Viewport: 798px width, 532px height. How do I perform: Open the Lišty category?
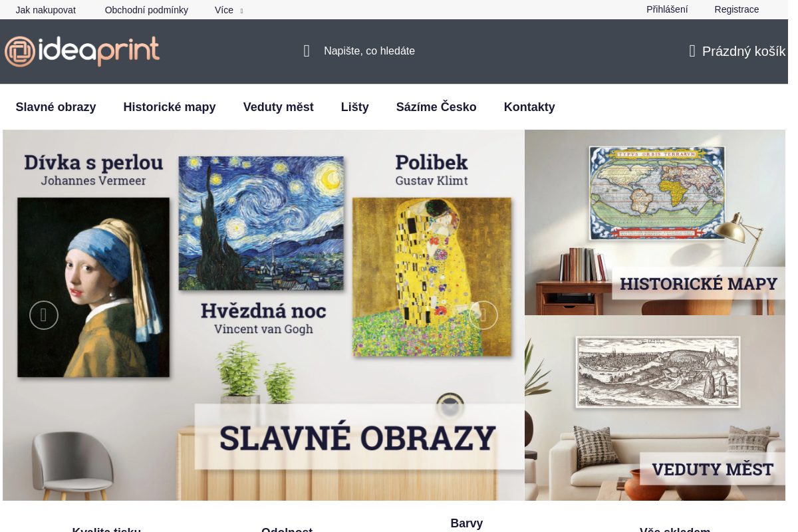click(x=355, y=107)
